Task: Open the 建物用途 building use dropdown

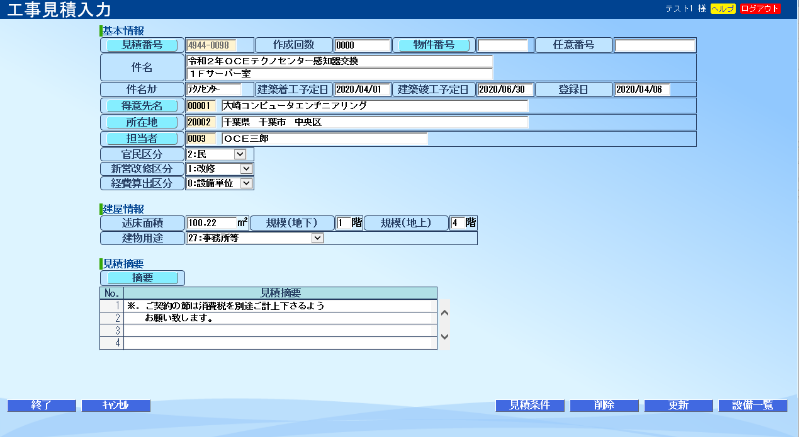Action: coord(317,238)
